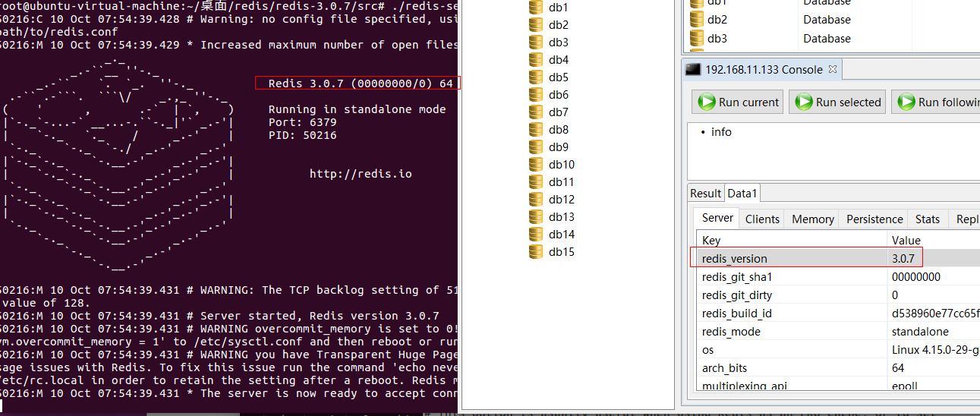Viewport: 980px width, 416px height.
Task: Select the db5 database icon in tree
Action: pos(536,77)
